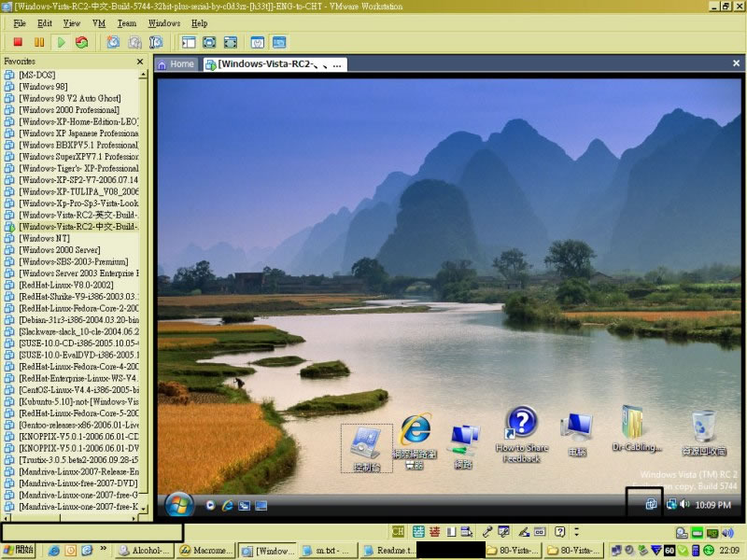Viewport: 747px width, 560px height.
Task: Select [Mandriva-Linux-free-2007-DVD] favorite
Action: (x=78, y=483)
